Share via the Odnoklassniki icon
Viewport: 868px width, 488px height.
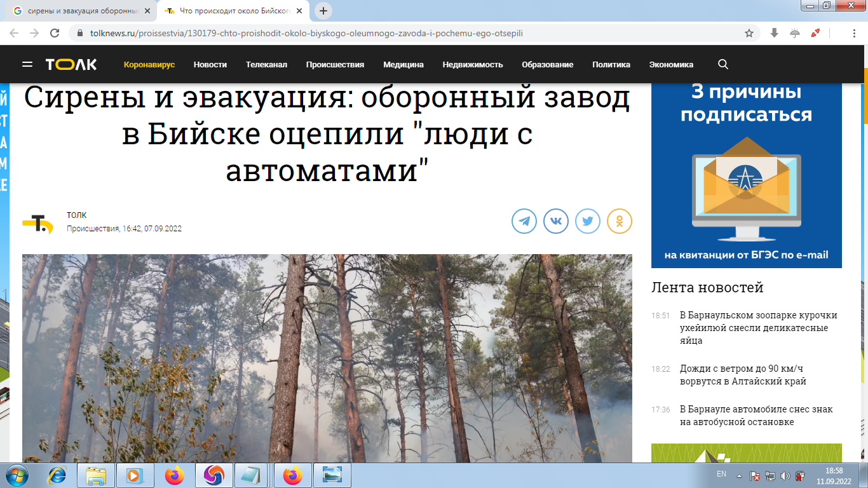coord(619,221)
